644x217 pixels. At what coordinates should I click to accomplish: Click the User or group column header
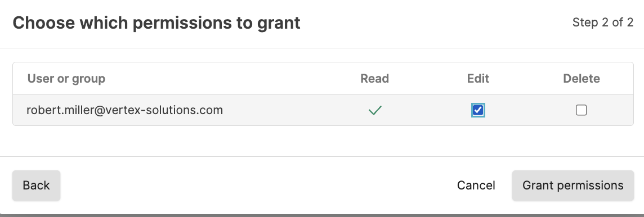tap(66, 78)
